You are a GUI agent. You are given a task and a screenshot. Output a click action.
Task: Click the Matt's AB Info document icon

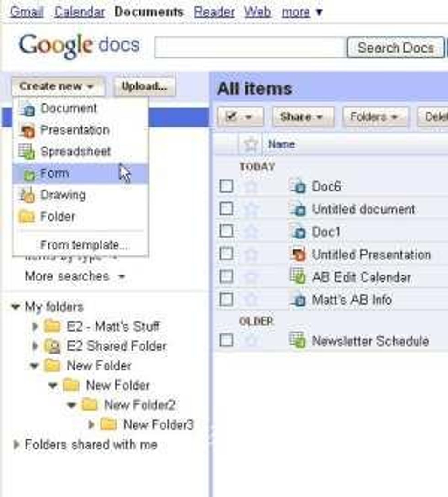298,300
